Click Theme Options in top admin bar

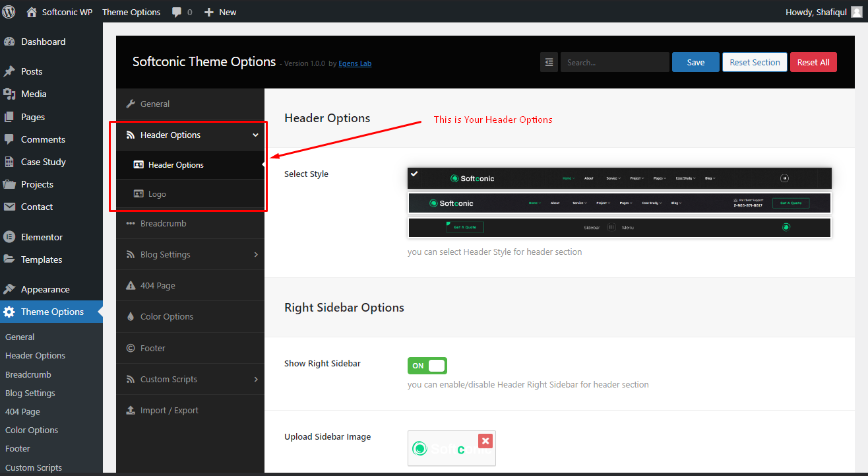tap(131, 12)
